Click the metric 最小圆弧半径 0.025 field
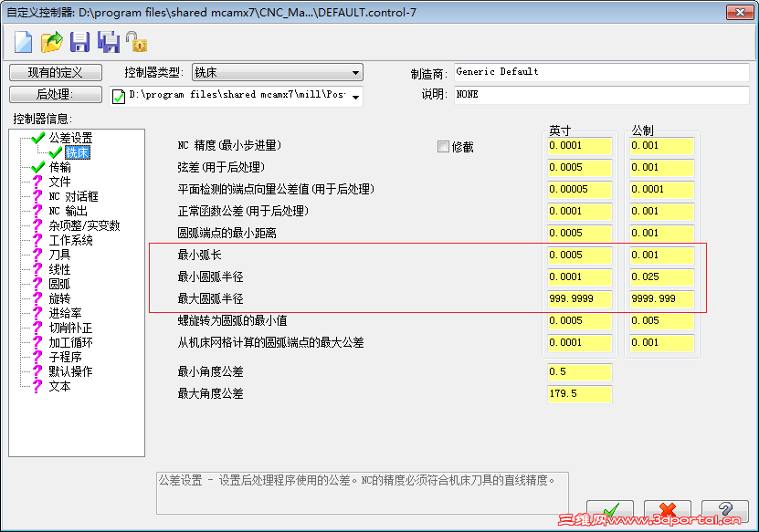This screenshot has width=759, height=532. (x=661, y=277)
